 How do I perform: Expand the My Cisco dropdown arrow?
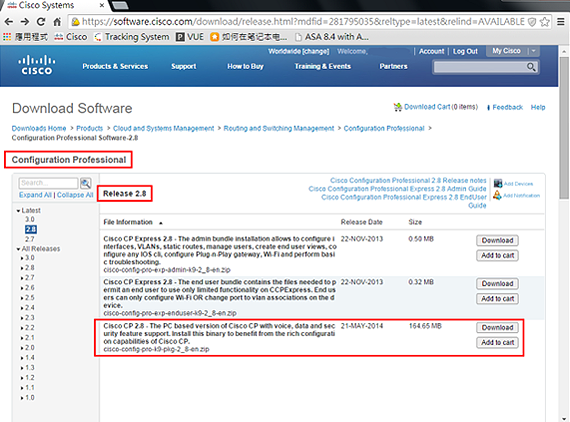tap(533, 51)
